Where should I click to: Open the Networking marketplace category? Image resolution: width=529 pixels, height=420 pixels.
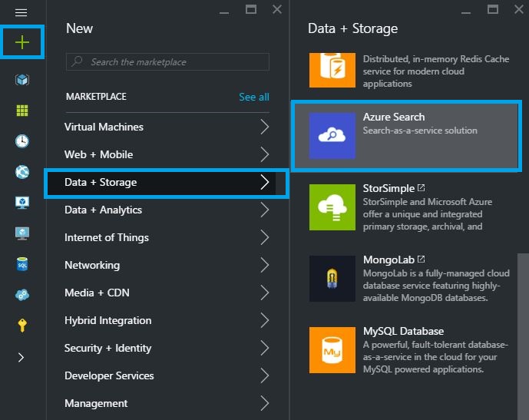92,265
